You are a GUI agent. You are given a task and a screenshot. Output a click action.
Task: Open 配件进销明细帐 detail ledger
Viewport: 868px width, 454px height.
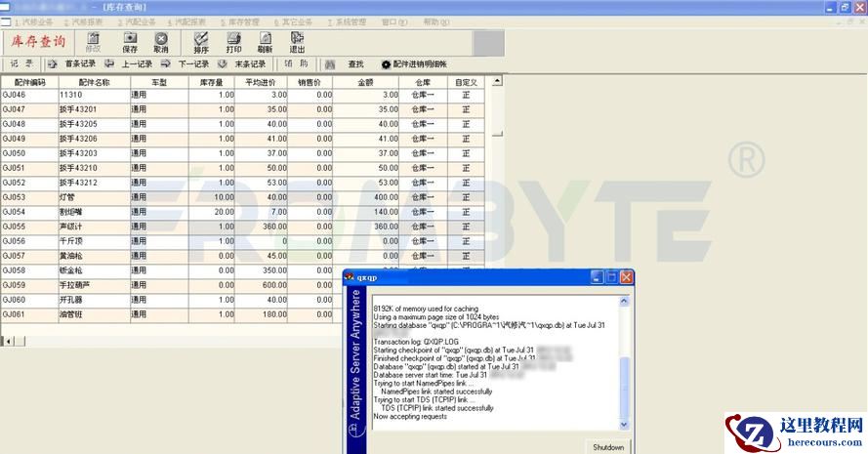click(414, 64)
